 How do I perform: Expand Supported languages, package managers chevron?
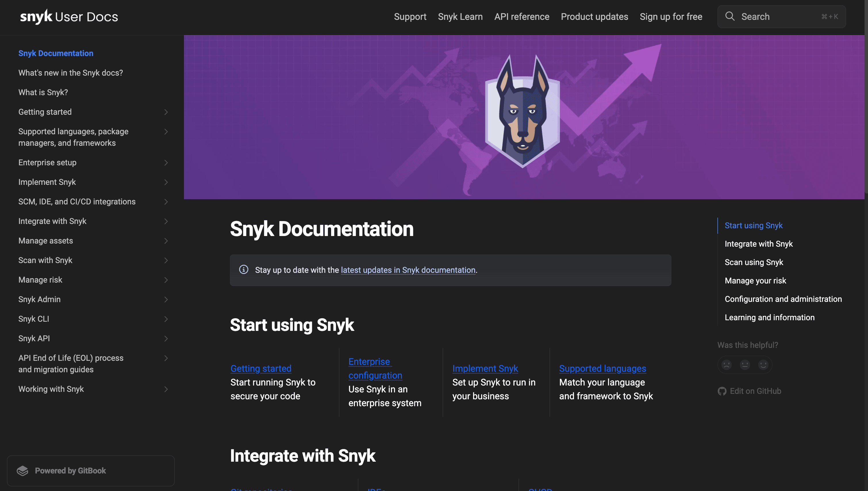coord(166,132)
